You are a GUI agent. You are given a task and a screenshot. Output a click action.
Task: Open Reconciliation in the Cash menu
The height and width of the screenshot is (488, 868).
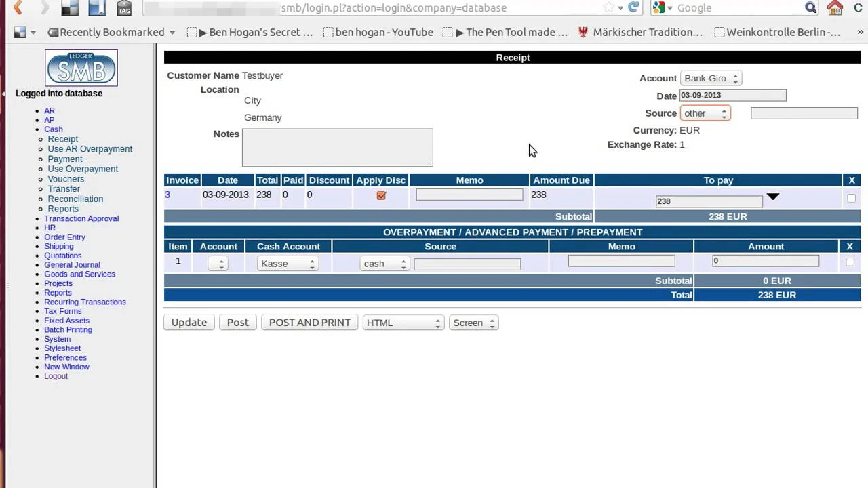click(75, 199)
